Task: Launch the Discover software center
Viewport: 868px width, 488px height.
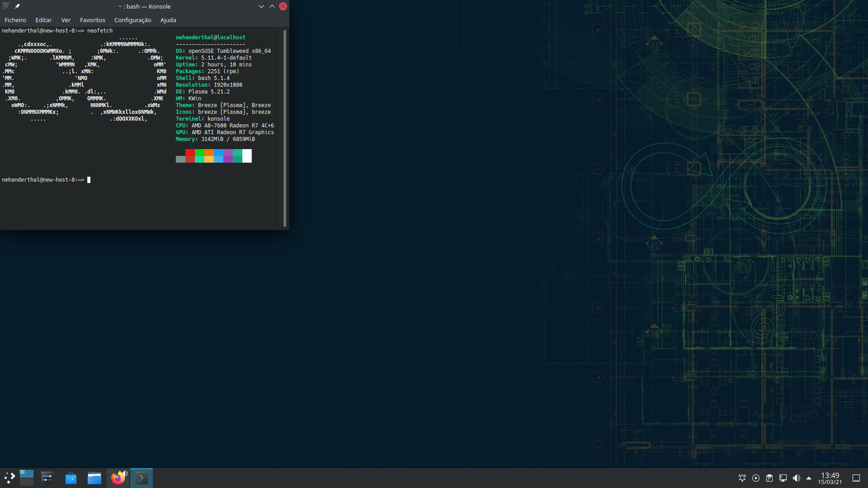Action: [x=71, y=478]
